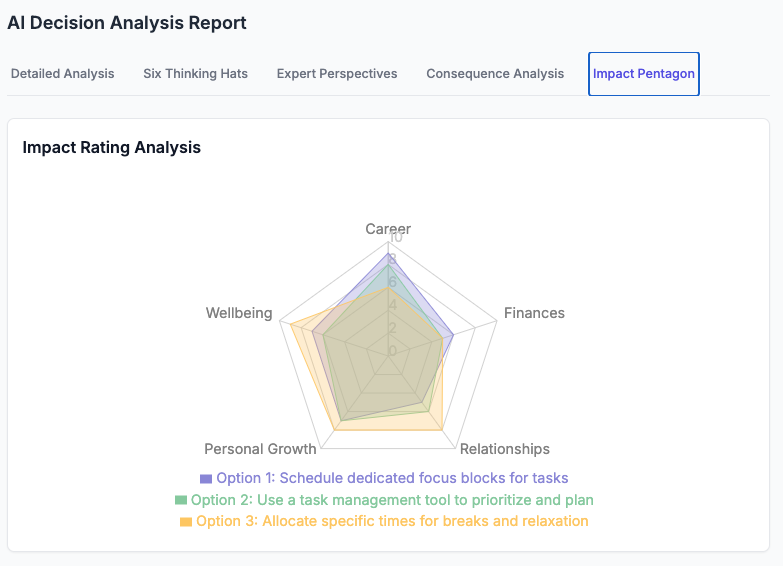Image resolution: width=783 pixels, height=566 pixels.
Task: Click the Wellbeing axis label
Action: 239,313
